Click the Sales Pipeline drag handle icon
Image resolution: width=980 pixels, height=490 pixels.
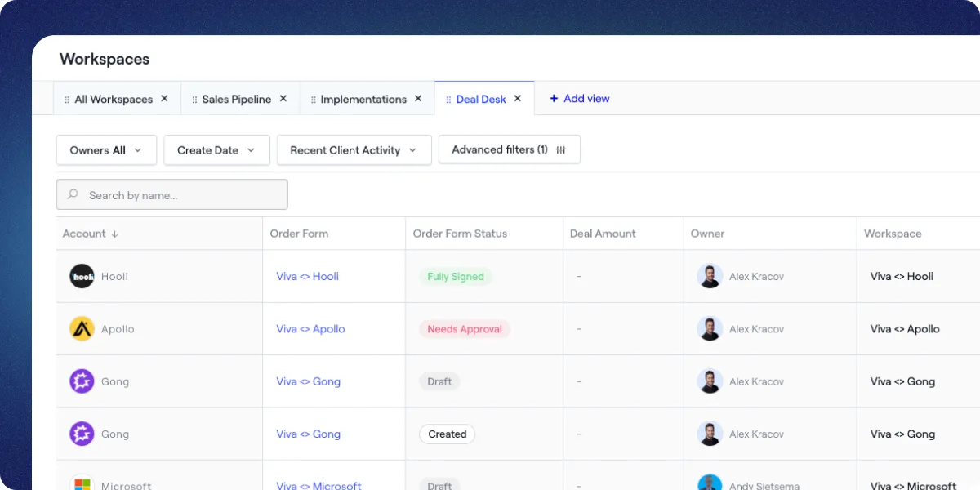[x=194, y=100]
